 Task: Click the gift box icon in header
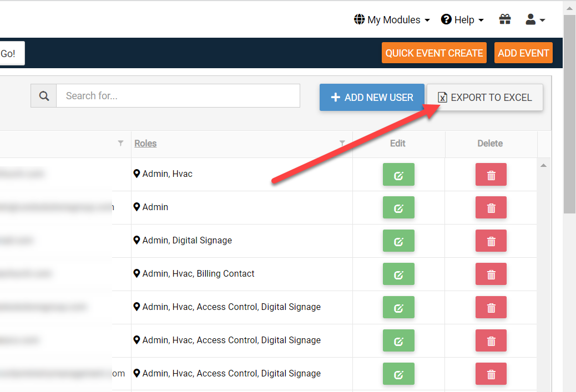pos(504,20)
